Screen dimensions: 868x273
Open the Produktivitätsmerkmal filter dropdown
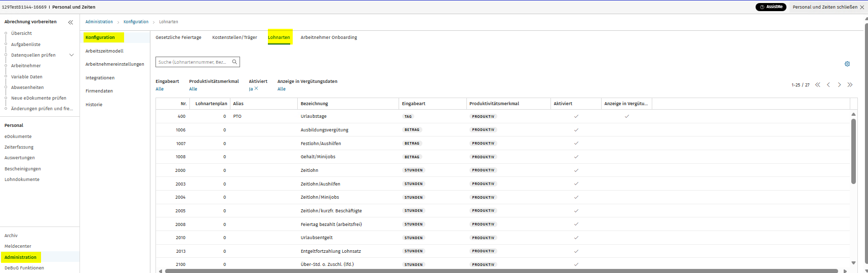pyautogui.click(x=193, y=89)
